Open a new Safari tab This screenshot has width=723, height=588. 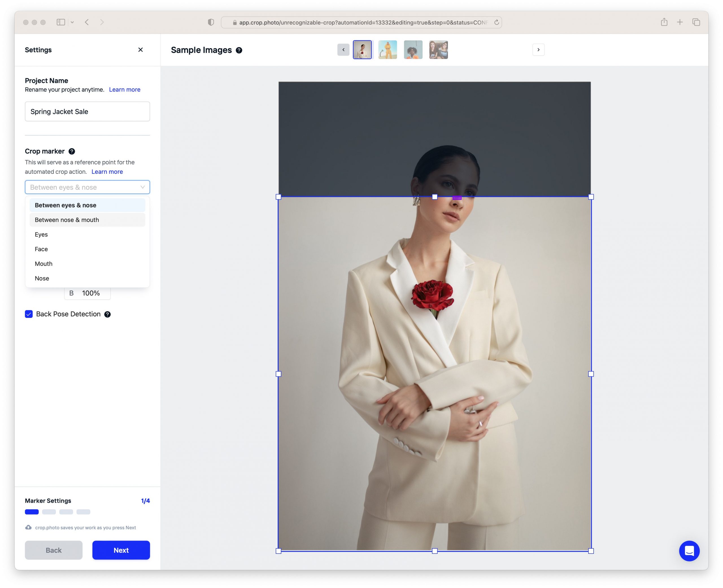[x=680, y=22]
